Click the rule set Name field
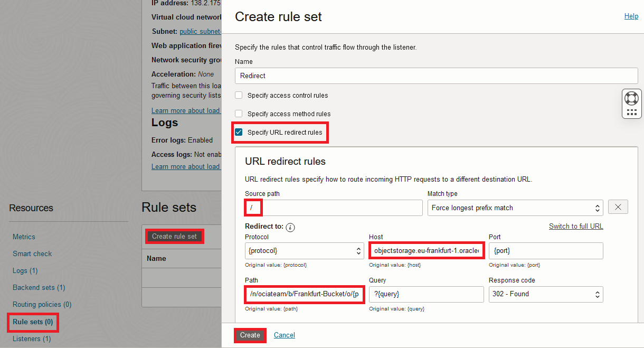Screen dimensions: 644x348 tap(436, 76)
